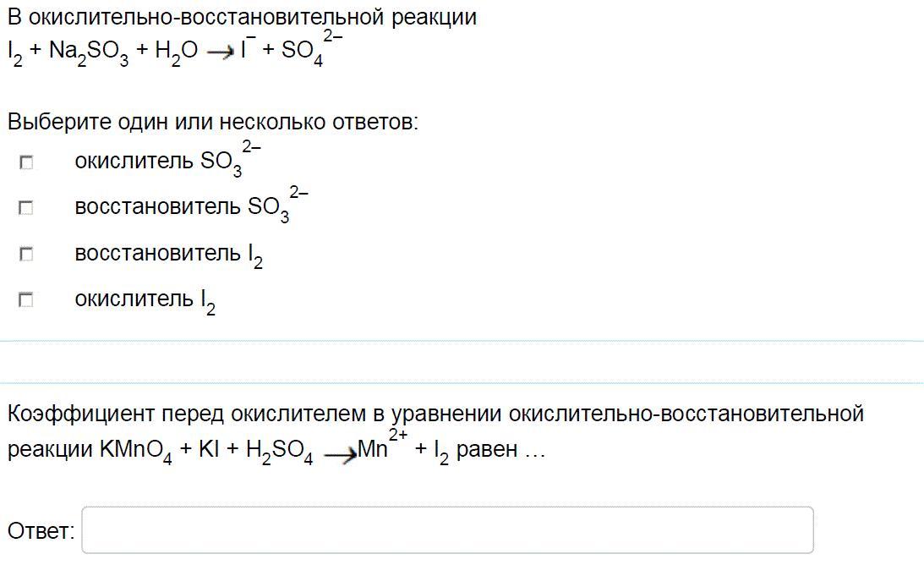Viewport: 924px width, 565px height.
Task: Click the Ответ: label beside the text box
Action: coord(41,531)
